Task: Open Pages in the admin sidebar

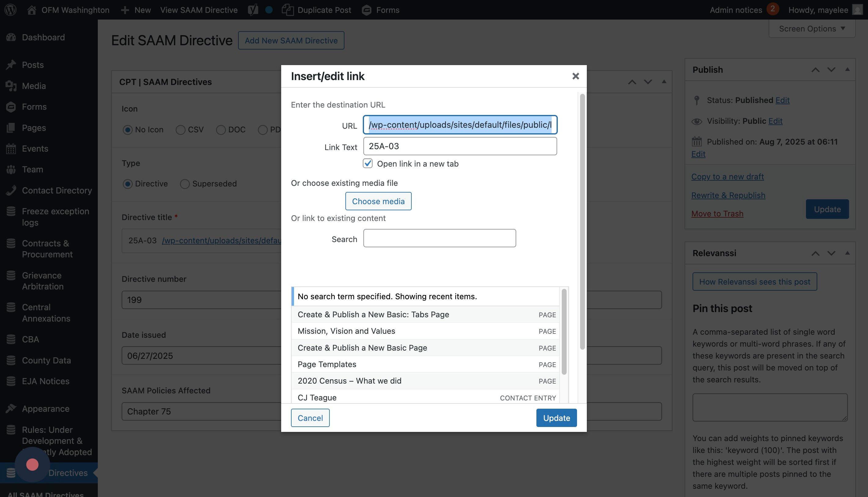Action: point(33,127)
